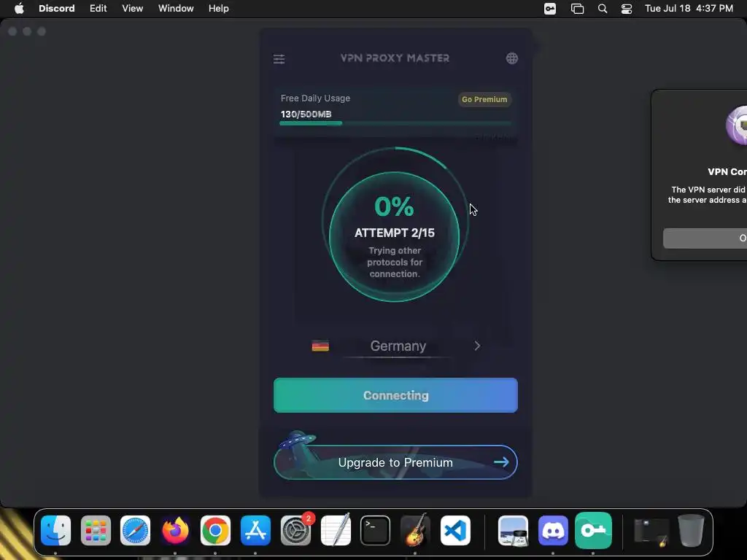747x560 pixels.
Task: Select the Germany server name
Action: (398, 346)
